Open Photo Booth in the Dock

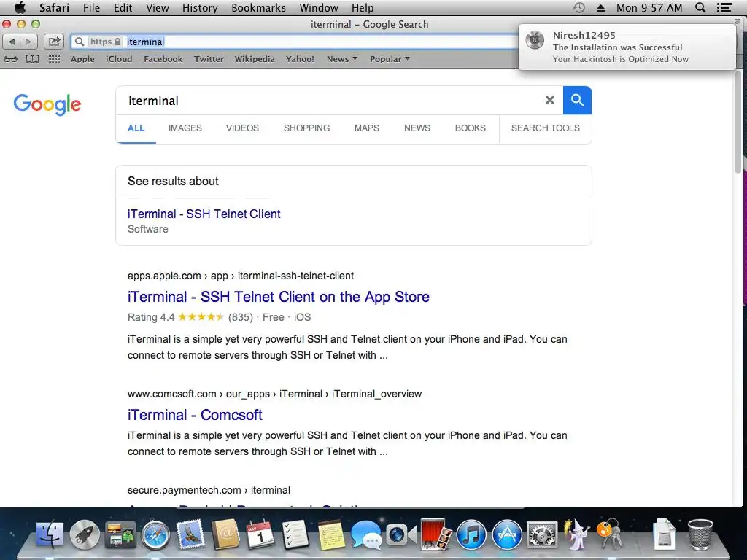click(436, 534)
